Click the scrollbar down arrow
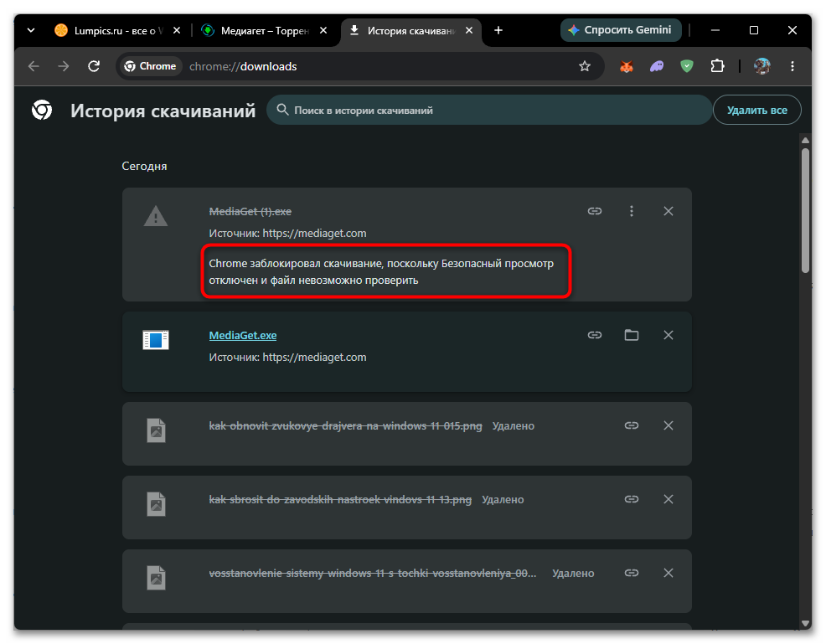 pyautogui.click(x=805, y=623)
